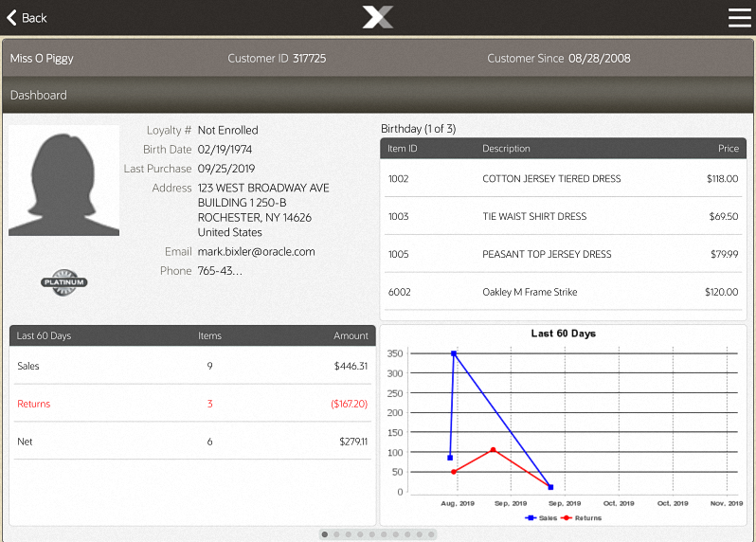Viewport: 756px width, 542px height.
Task: Select row TIE WAIST SHIRT DRESS
Action: point(563,216)
